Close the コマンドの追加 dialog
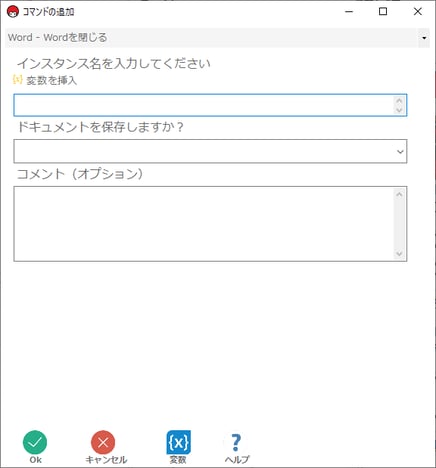The width and height of the screenshot is (436, 468). point(417,12)
